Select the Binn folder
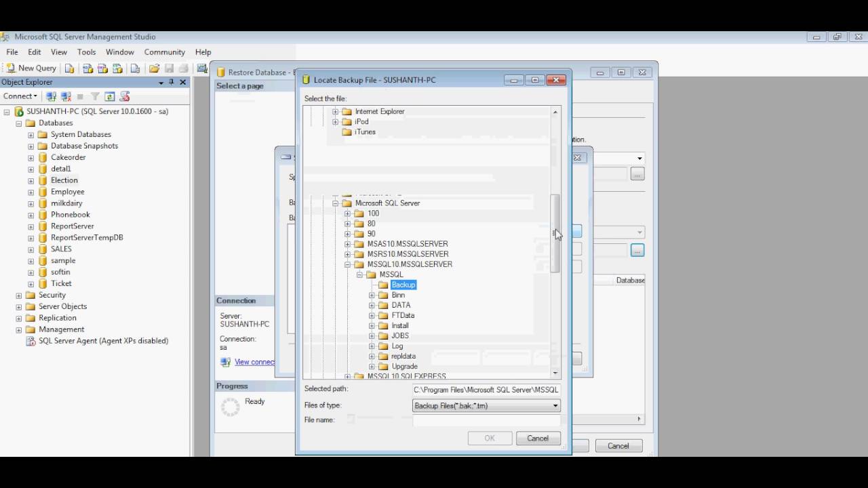This screenshot has height=488, width=868. (x=398, y=295)
